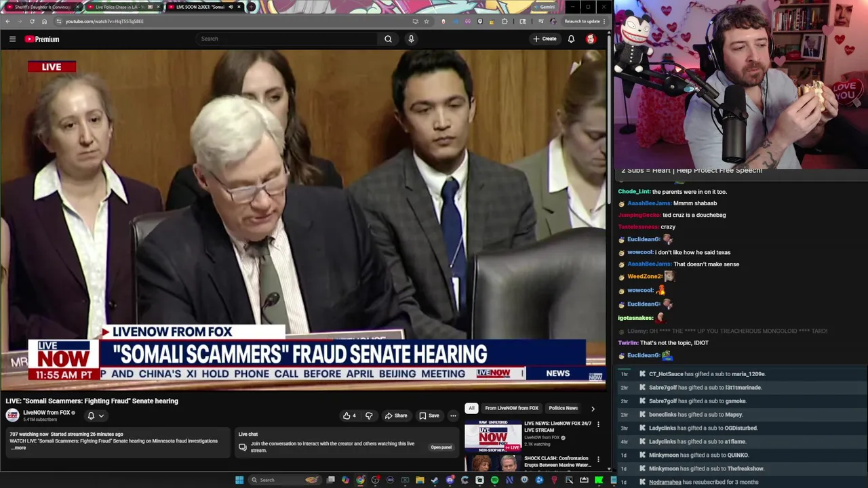Open Gemini button in browser title bar

[x=543, y=7]
